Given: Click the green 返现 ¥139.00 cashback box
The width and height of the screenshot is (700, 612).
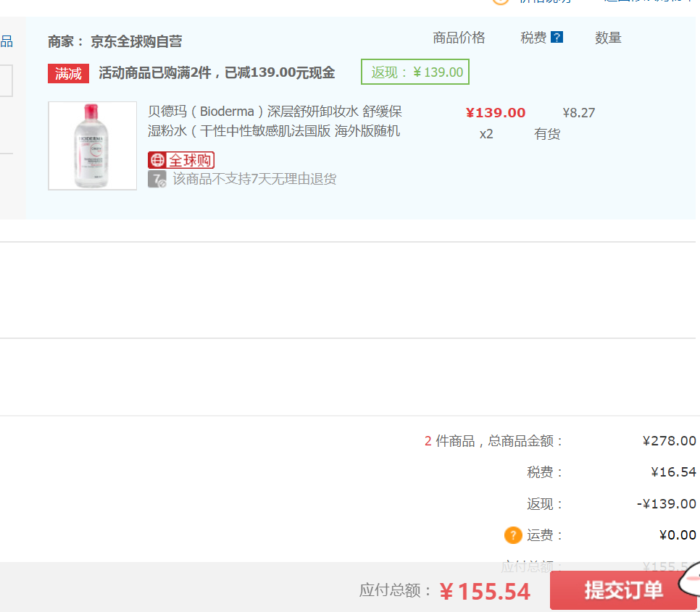Looking at the screenshot, I should tap(414, 72).
